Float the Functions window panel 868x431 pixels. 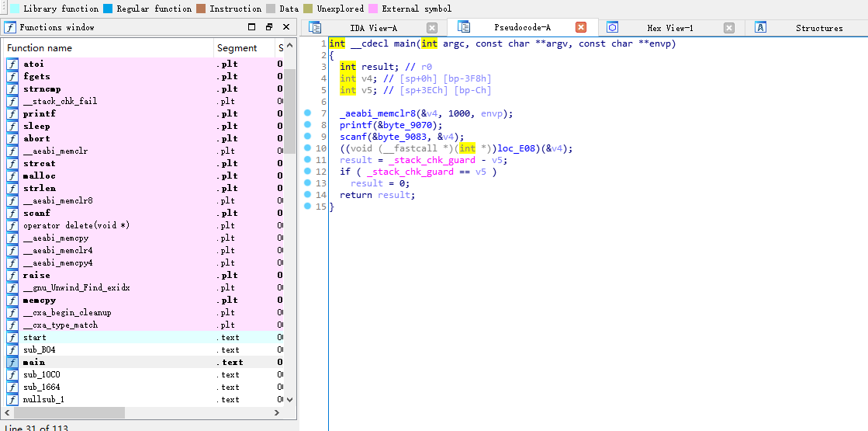pos(269,27)
